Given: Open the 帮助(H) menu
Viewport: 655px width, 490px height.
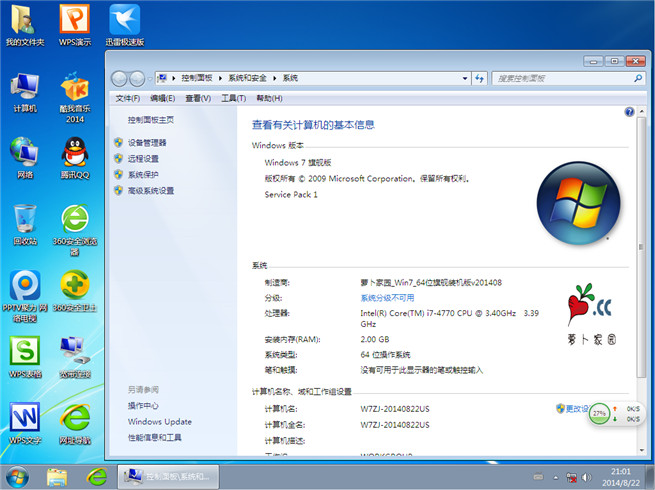Looking at the screenshot, I should point(269,98).
